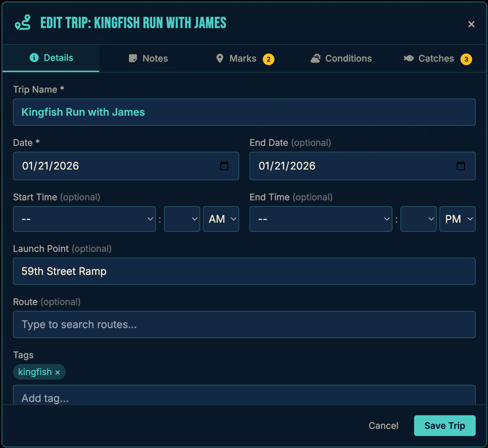This screenshot has height=448, width=488.
Task: Open the Catches tab
Action: [x=436, y=59]
